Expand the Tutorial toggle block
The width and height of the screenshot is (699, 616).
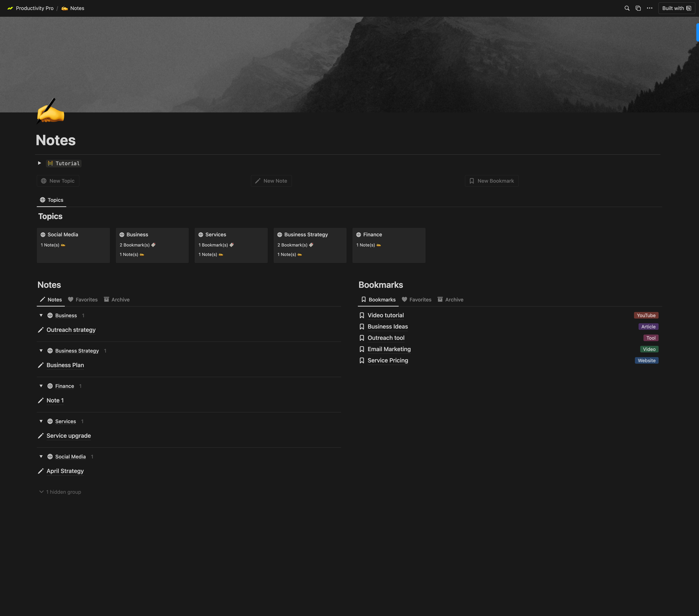[40, 163]
